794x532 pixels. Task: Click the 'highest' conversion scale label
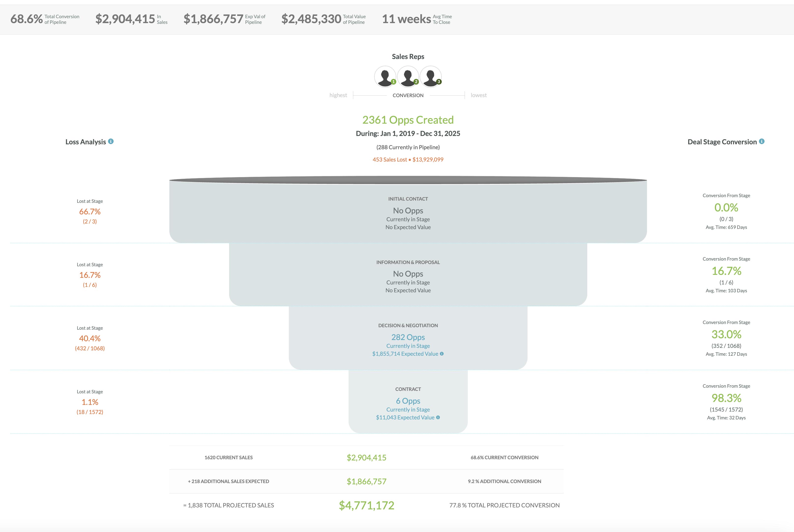coord(338,95)
